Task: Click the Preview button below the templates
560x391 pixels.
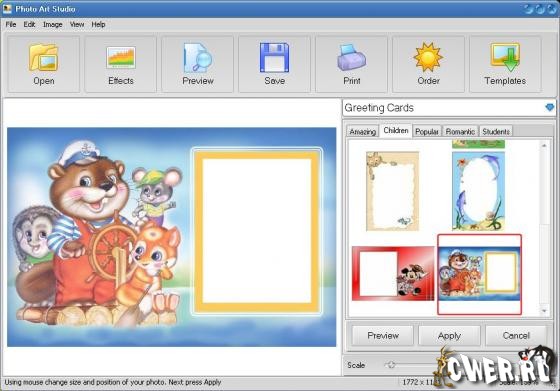Action: (383, 336)
